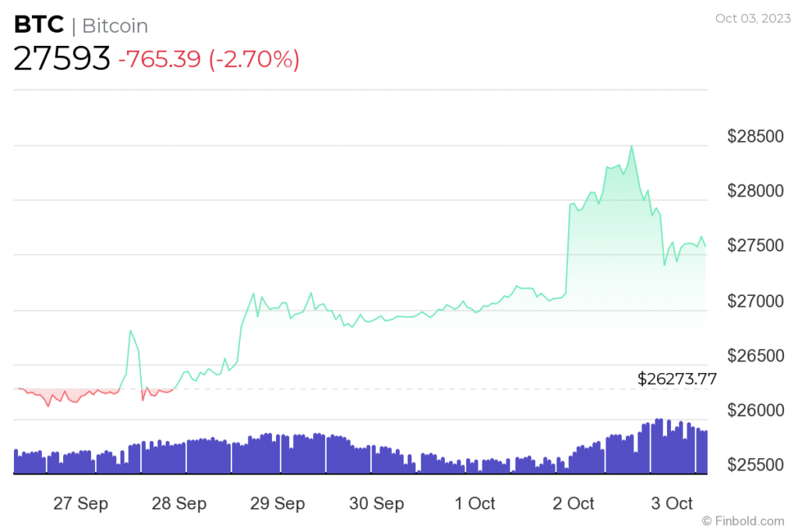The height and width of the screenshot is (532, 798).
Task: Click the Bitcoin name label
Action: [115, 26]
